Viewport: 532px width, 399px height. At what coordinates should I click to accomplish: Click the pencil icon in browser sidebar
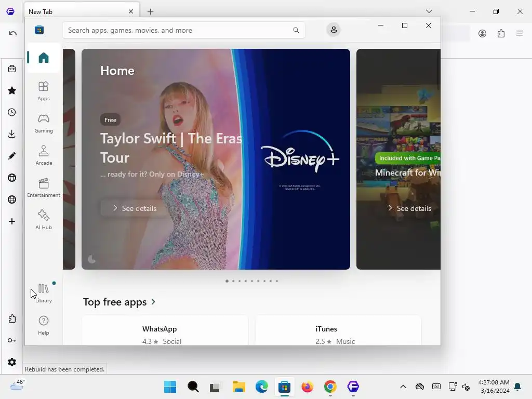[x=12, y=156]
